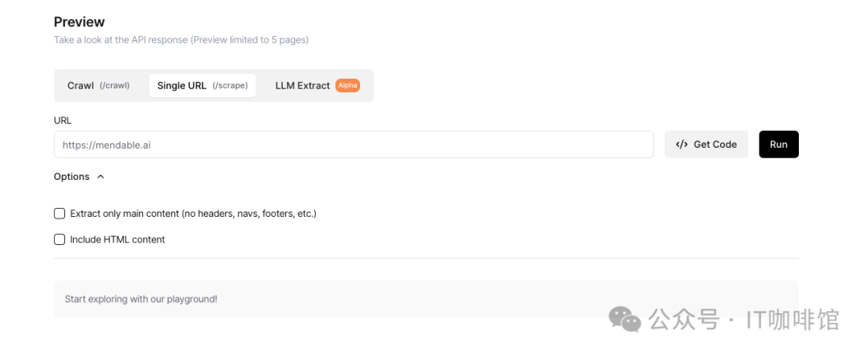This screenshot has height=355, width=868.
Task: Click the code brackets icon in Get Code
Action: (x=682, y=145)
